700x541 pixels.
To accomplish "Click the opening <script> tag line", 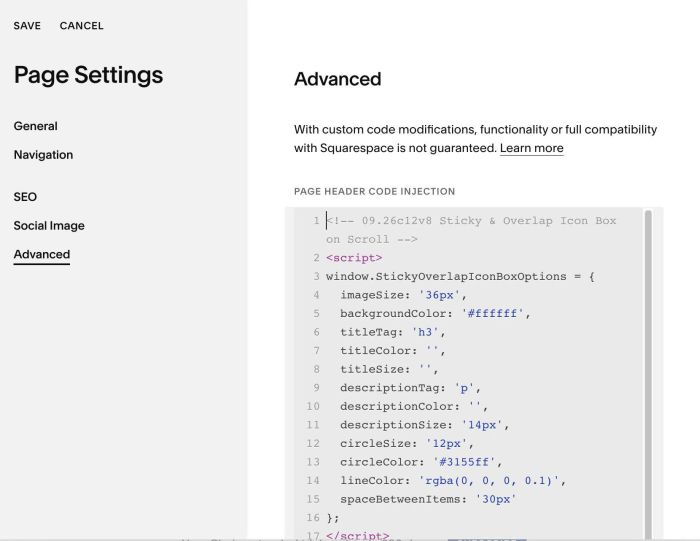I will click(x=354, y=258).
